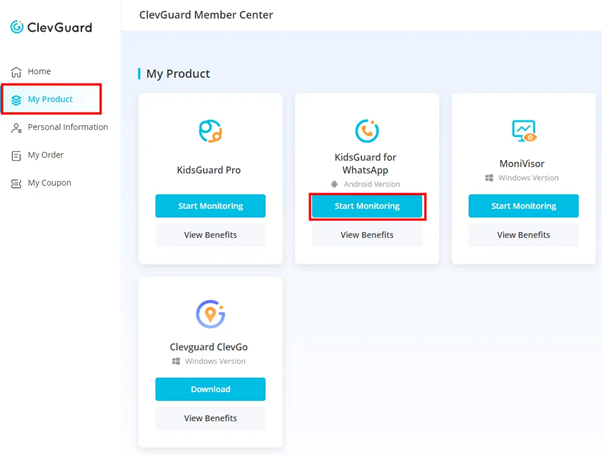The height and width of the screenshot is (456, 602).
Task: Download Clevguard ClevGo
Action: tap(210, 389)
